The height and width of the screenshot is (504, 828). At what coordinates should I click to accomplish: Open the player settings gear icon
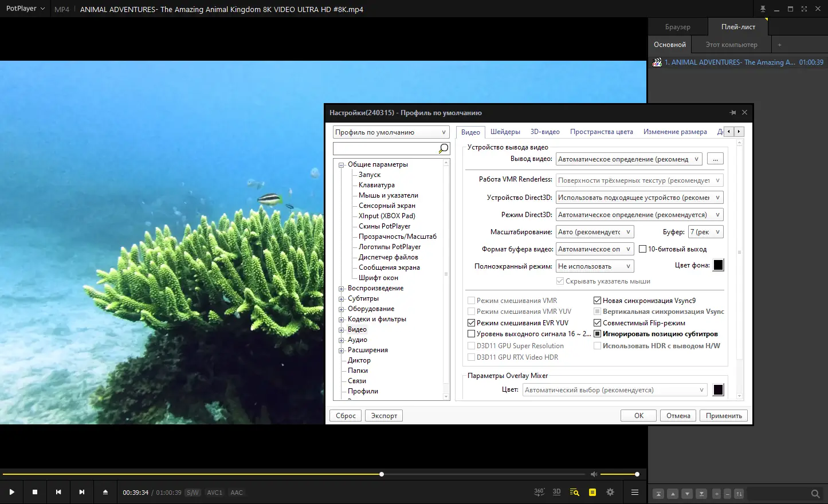point(610,492)
